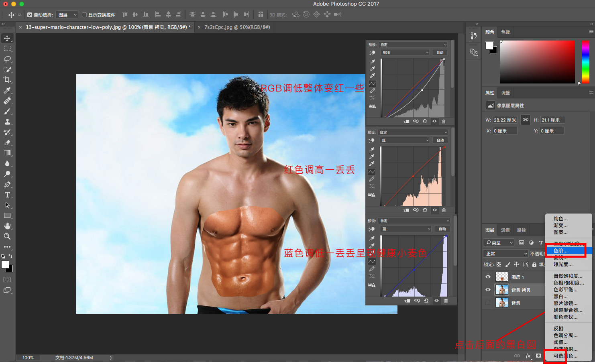Image resolution: width=595 pixels, height=364 pixels.
Task: Click the 图层 1 layer thumbnail
Action: [502, 277]
